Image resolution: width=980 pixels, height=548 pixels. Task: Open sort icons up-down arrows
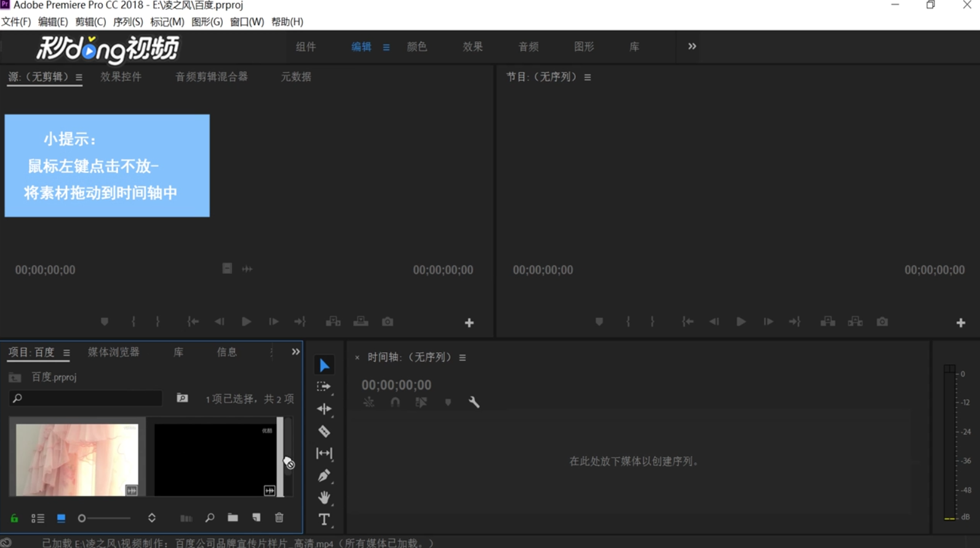point(152,518)
